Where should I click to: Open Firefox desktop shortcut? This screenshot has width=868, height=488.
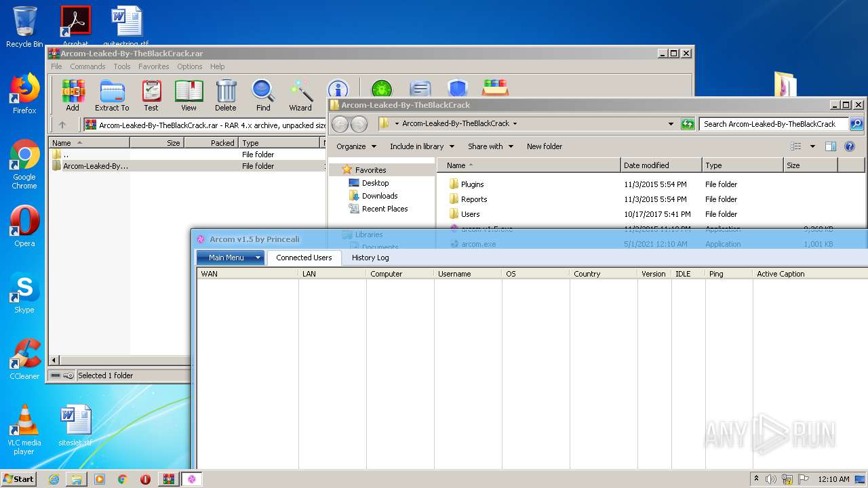[24, 94]
